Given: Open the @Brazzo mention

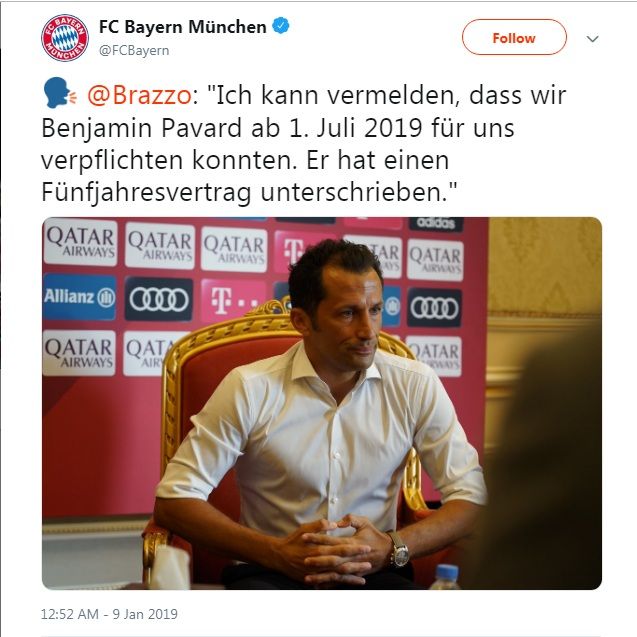Looking at the screenshot, I should (x=139, y=95).
